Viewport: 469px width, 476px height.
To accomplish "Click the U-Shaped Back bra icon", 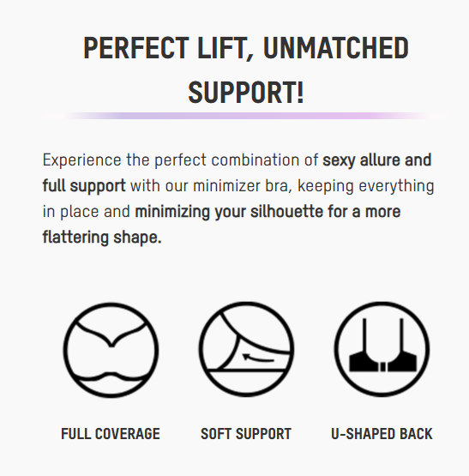I will coord(382,349).
